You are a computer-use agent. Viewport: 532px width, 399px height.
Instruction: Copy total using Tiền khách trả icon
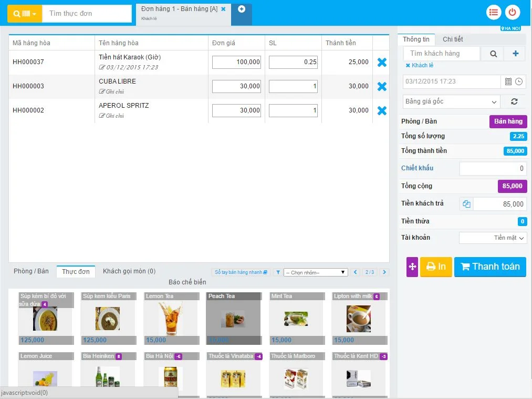pos(466,204)
